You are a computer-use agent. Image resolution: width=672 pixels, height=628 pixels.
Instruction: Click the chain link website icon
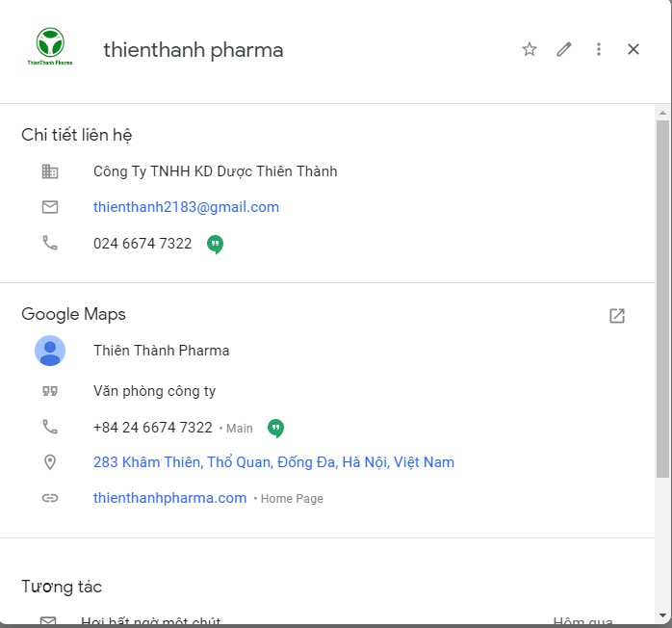(x=50, y=498)
